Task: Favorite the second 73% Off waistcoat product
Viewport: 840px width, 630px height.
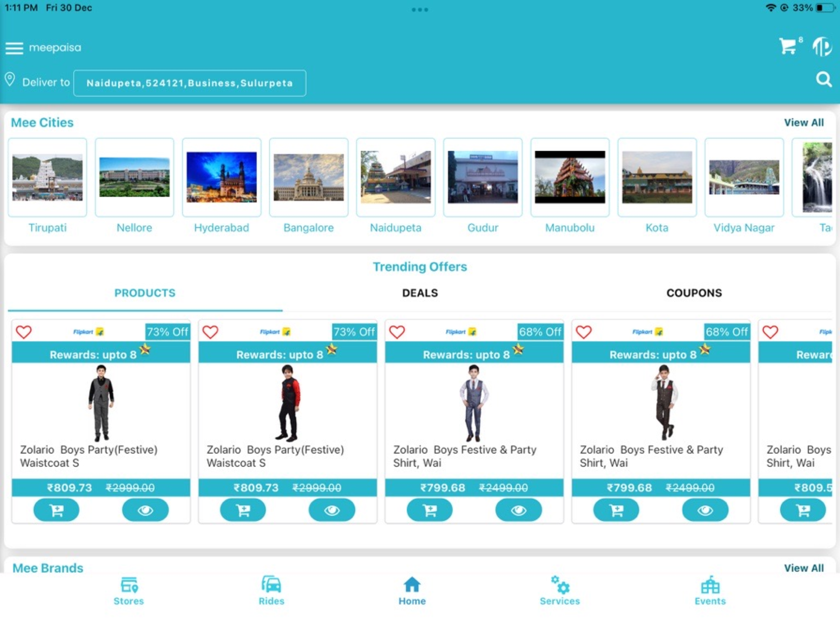Action: (210, 332)
